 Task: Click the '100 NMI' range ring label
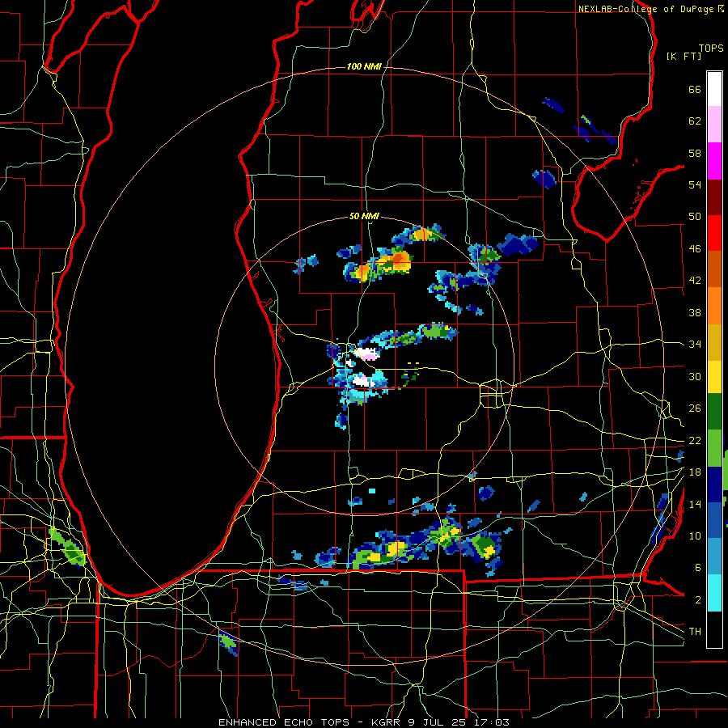click(364, 67)
